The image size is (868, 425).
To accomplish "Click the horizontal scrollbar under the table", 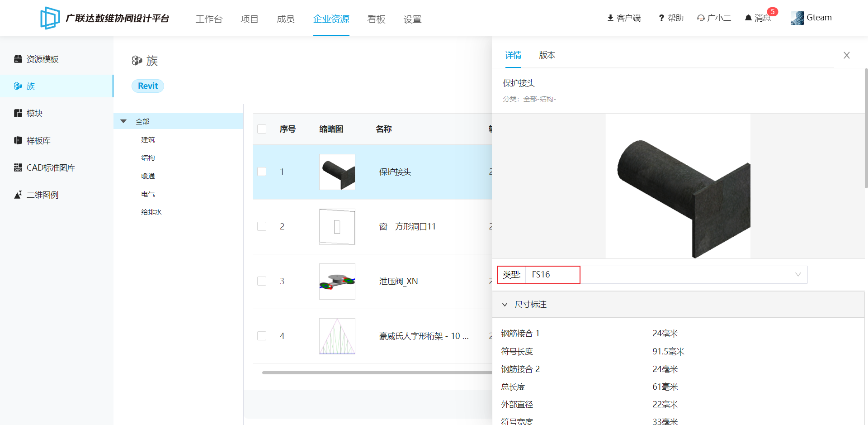I will (x=377, y=373).
